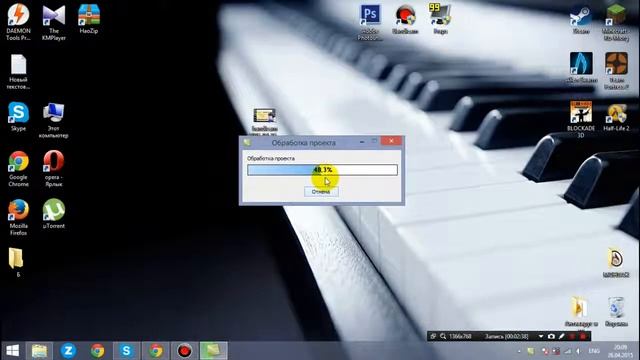Take a screenshot with the camera icon
Viewport: 640px width, 360px height.
[551, 336]
